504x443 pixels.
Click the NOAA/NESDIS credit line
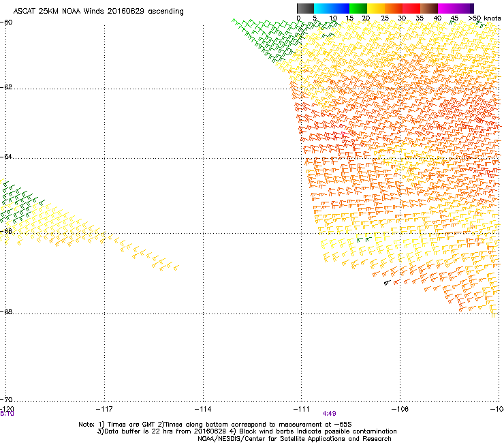click(294, 439)
